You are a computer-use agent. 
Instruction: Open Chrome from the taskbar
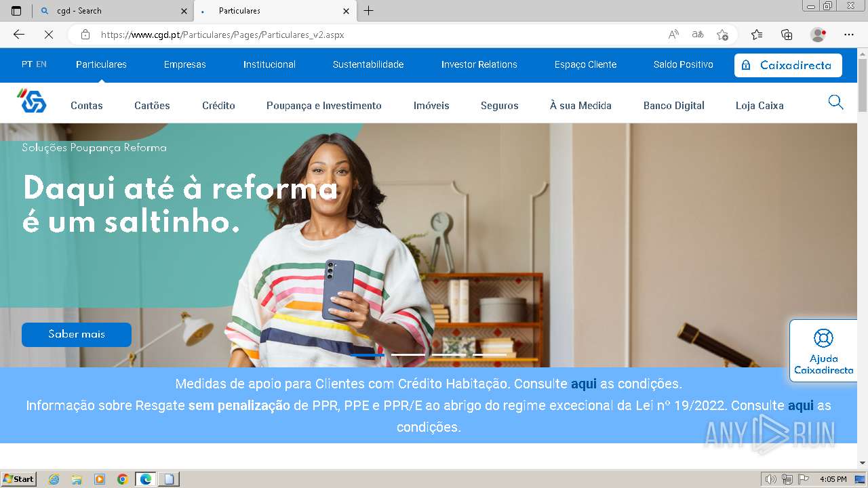(x=122, y=479)
